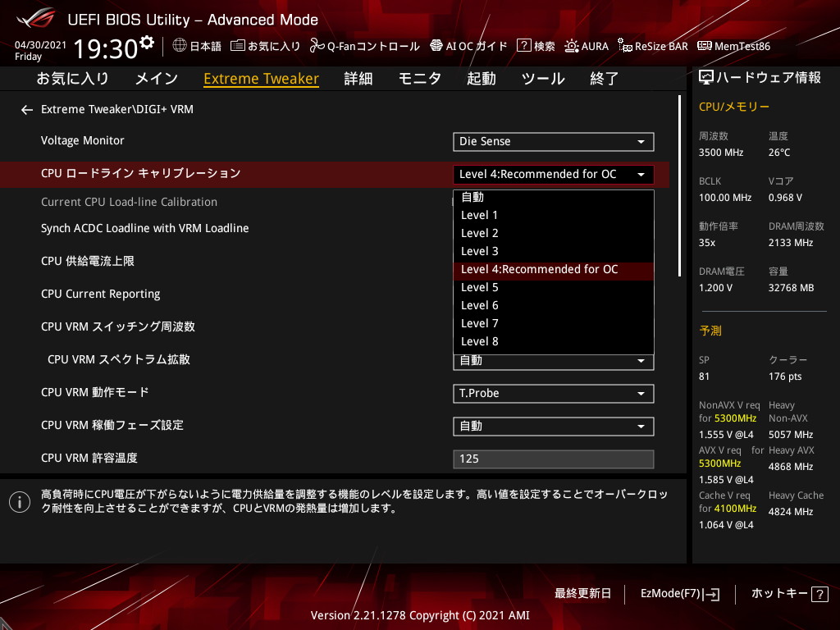Click the 19:30 clock display
This screenshot has width=840, height=630.
[106, 48]
